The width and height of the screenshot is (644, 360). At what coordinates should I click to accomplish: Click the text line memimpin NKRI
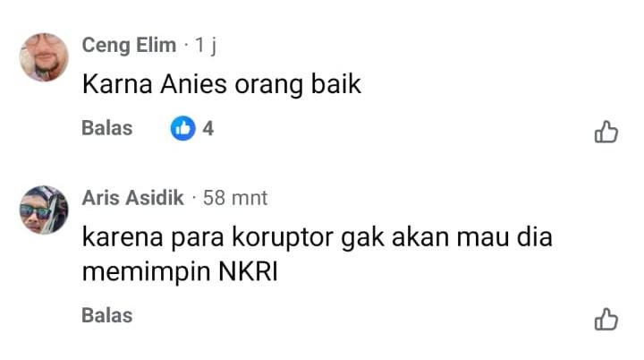click(x=180, y=272)
